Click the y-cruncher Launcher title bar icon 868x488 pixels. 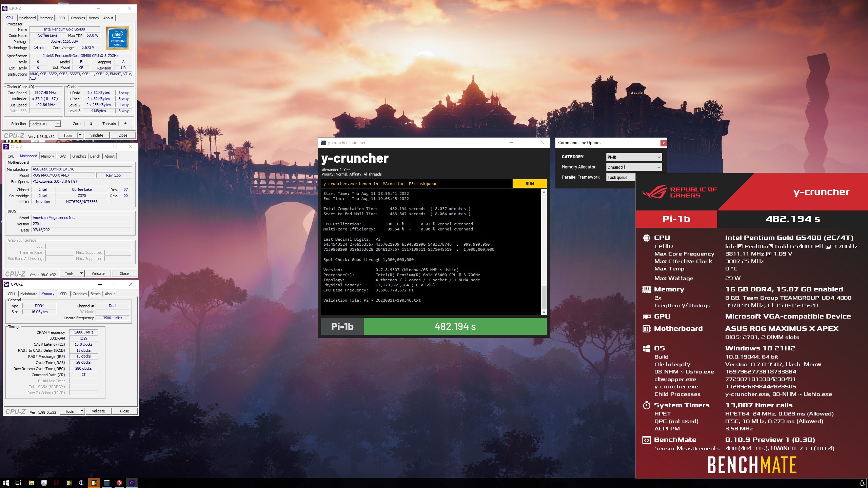click(323, 143)
